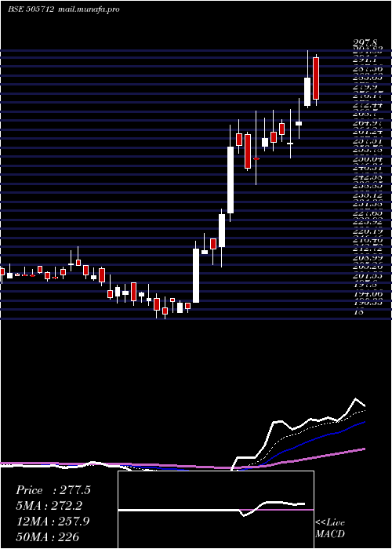The height and width of the screenshot is (549, 392).
Task: Click the '50MA : 226' value
Action: [47, 536]
